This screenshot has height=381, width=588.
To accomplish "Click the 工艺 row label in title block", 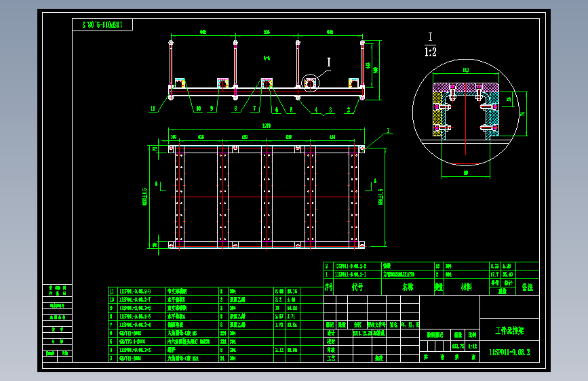I will pos(331,358).
